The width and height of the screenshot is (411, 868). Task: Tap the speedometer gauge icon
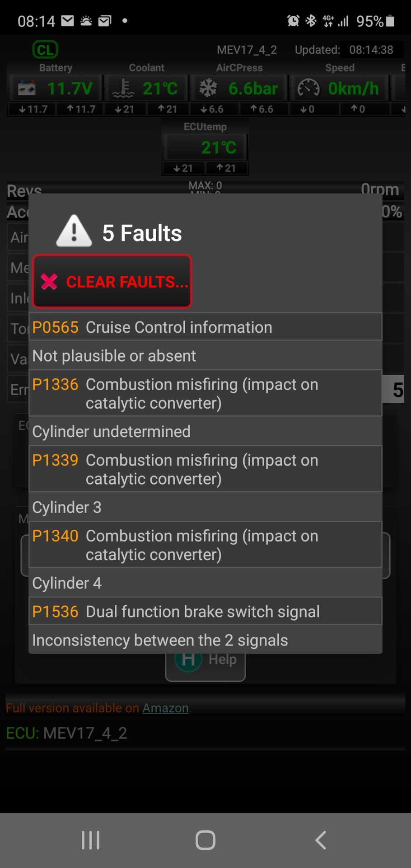(308, 88)
